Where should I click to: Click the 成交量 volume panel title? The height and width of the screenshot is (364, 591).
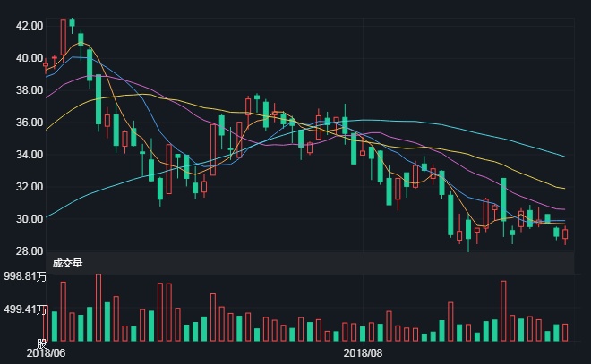67,263
